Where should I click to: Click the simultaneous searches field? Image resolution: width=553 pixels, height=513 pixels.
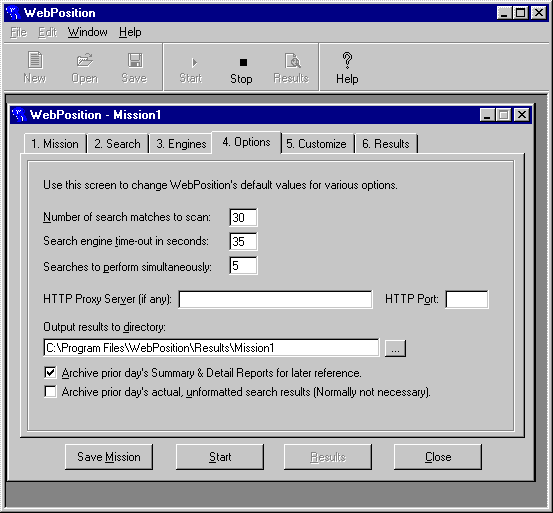pos(243,265)
